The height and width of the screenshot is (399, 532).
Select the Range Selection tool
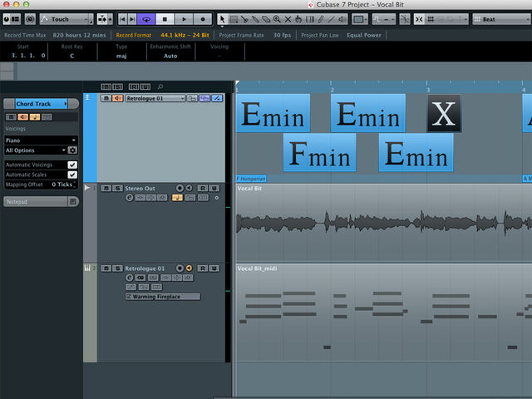pyautogui.click(x=234, y=19)
